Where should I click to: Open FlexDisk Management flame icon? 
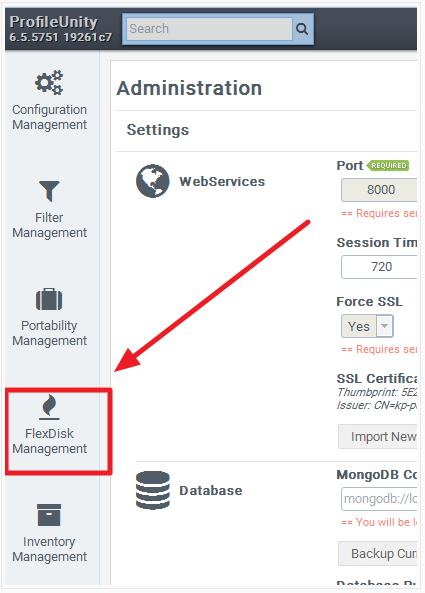coord(49,407)
